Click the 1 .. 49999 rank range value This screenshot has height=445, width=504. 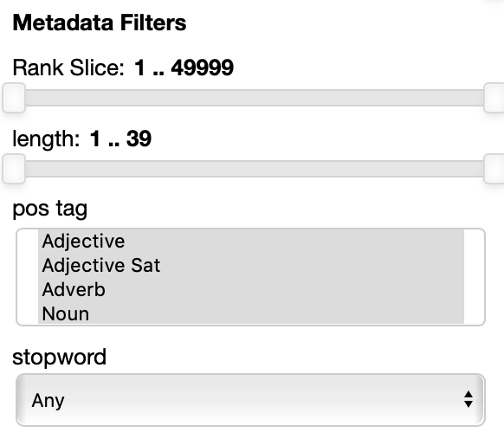coord(184,68)
